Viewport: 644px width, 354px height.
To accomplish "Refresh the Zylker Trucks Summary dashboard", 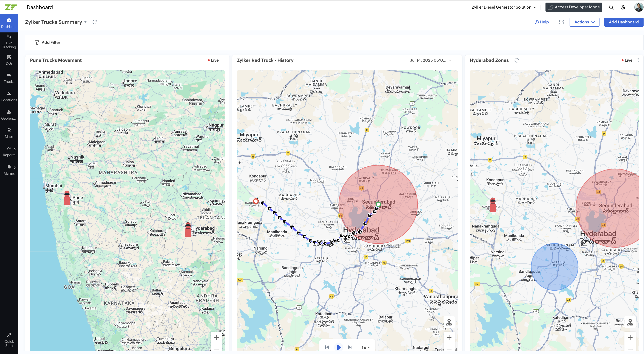I will (x=95, y=22).
